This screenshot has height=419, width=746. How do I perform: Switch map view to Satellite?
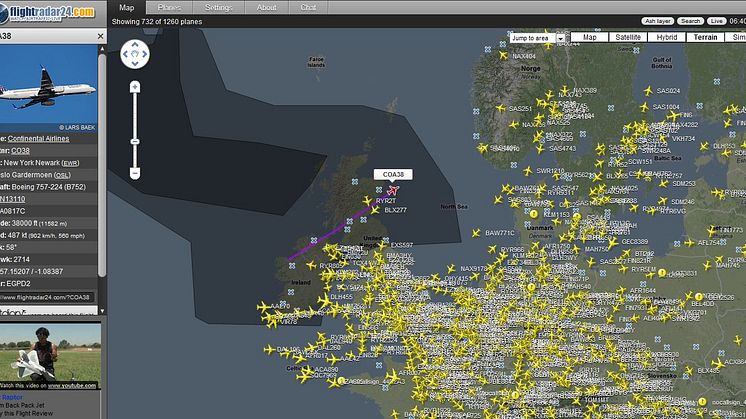coord(628,37)
